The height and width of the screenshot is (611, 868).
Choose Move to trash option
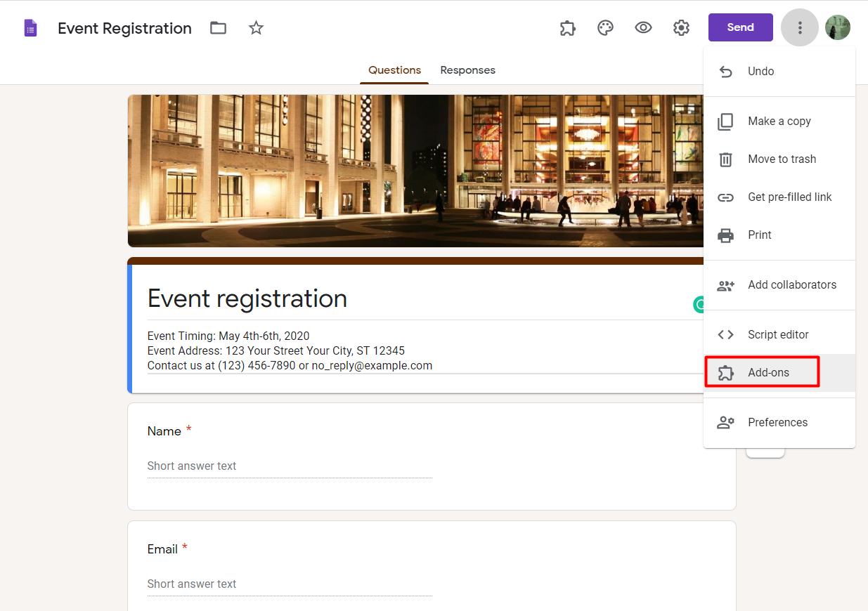782,159
